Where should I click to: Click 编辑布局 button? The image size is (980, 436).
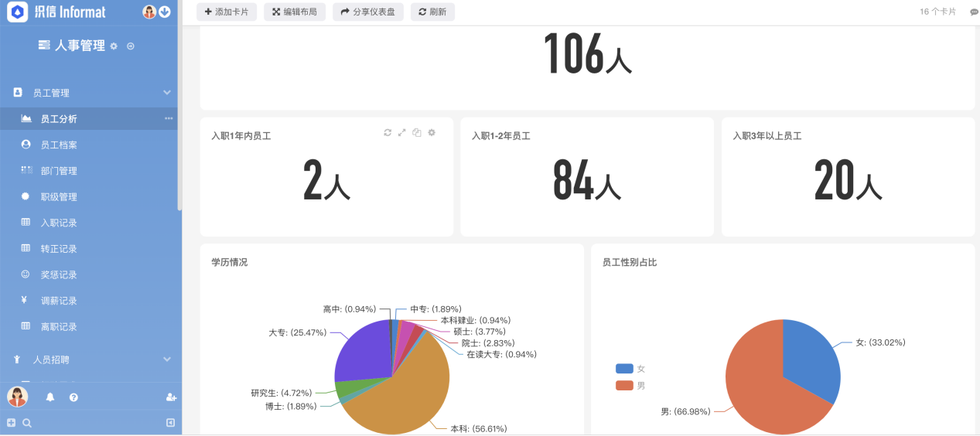click(294, 12)
